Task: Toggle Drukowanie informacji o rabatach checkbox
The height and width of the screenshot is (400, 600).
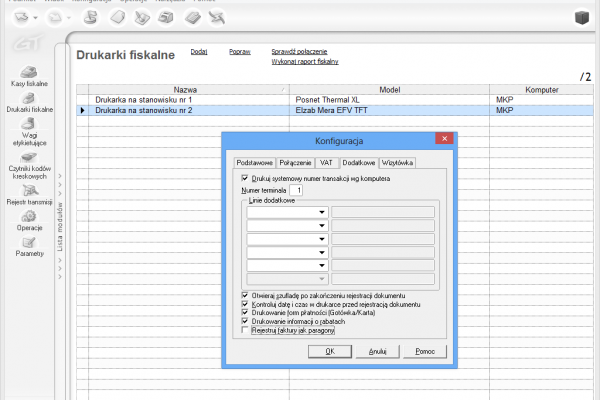Action: pos(246,320)
